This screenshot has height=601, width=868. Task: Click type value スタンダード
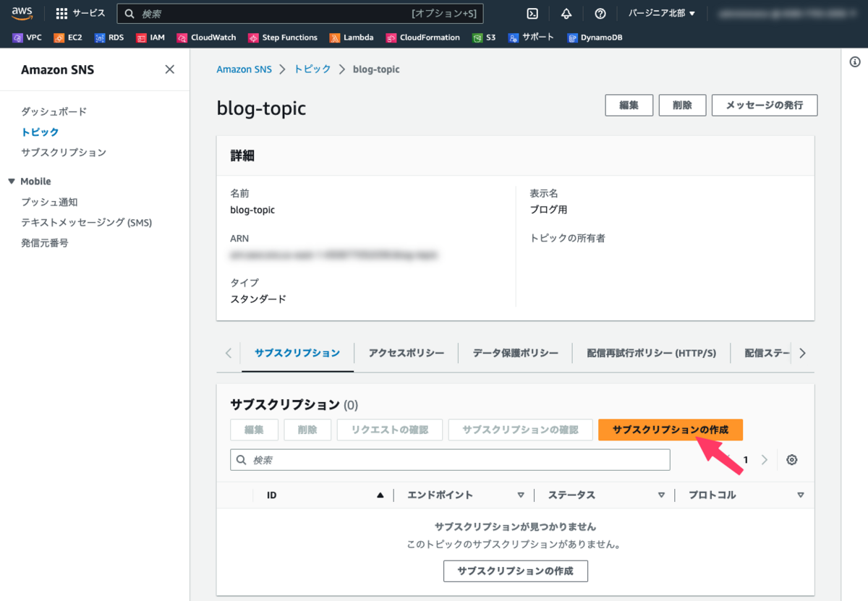click(x=258, y=299)
